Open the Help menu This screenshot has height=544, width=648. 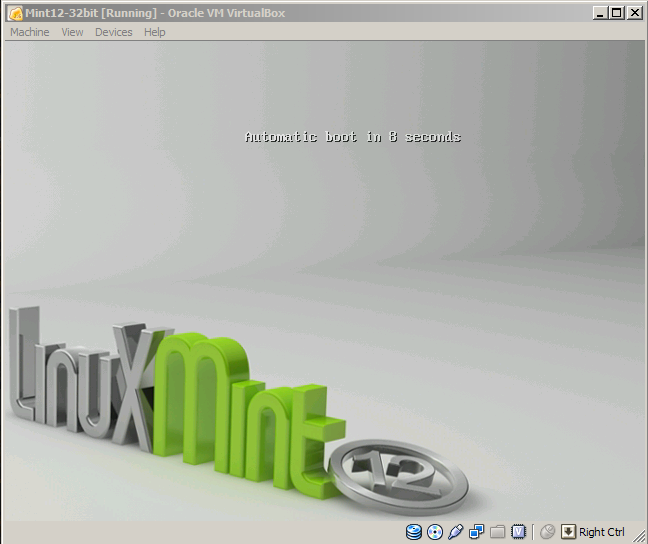click(154, 32)
